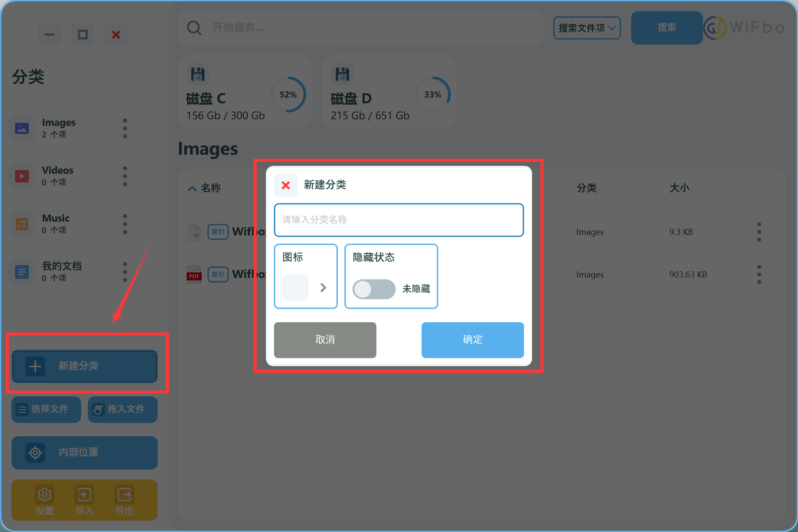Confirm with the 确定 button

[472, 340]
